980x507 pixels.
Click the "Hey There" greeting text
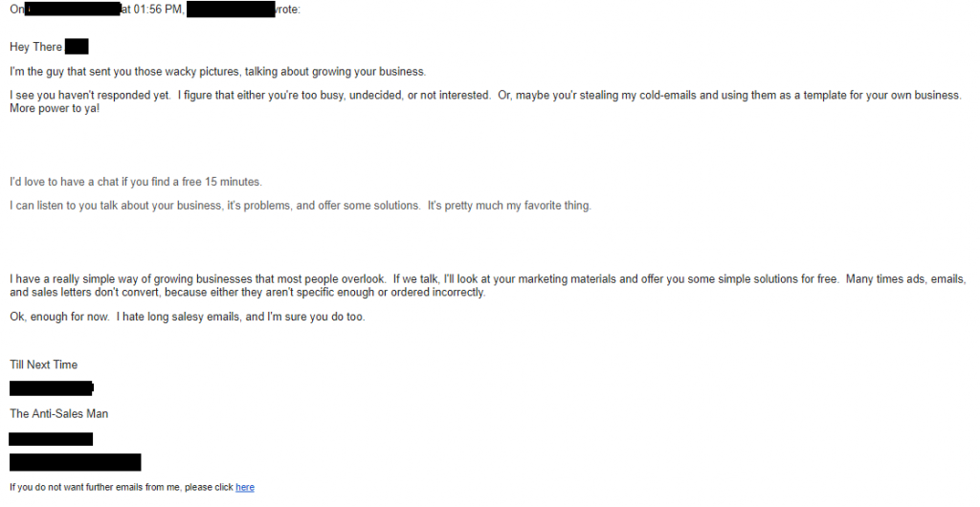tap(35, 47)
